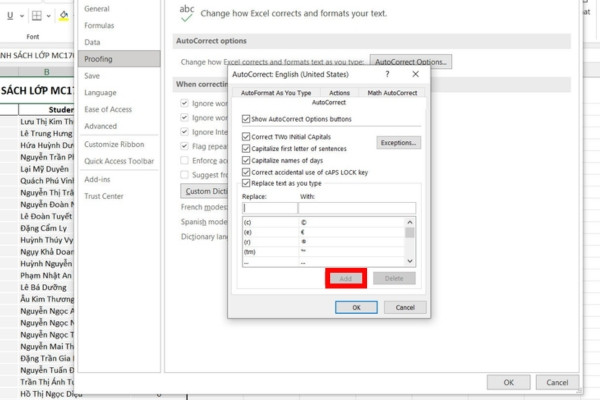Viewport: 600px width, 400px height.
Task: Select the Proofing category
Action: (x=119, y=59)
